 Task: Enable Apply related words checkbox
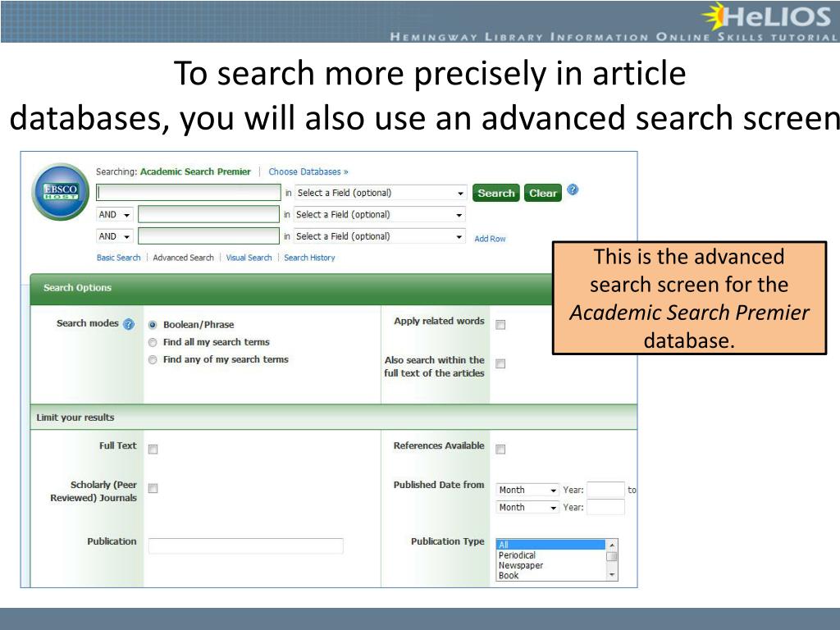coord(500,325)
